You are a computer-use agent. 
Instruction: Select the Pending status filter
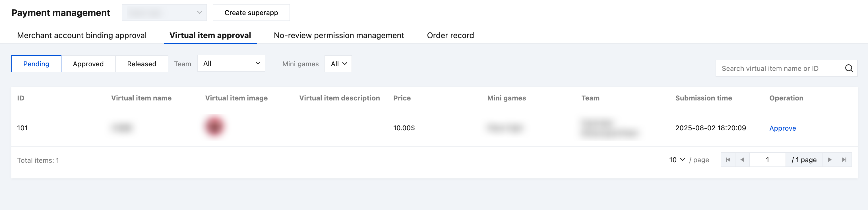point(36,64)
